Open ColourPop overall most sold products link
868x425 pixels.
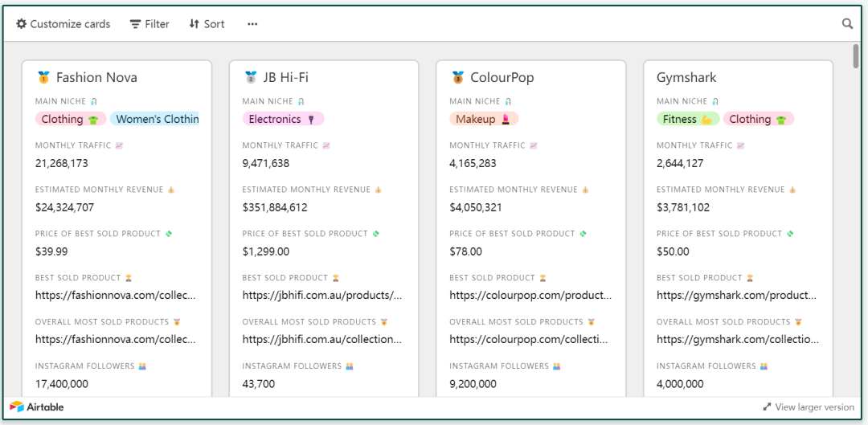[529, 339]
